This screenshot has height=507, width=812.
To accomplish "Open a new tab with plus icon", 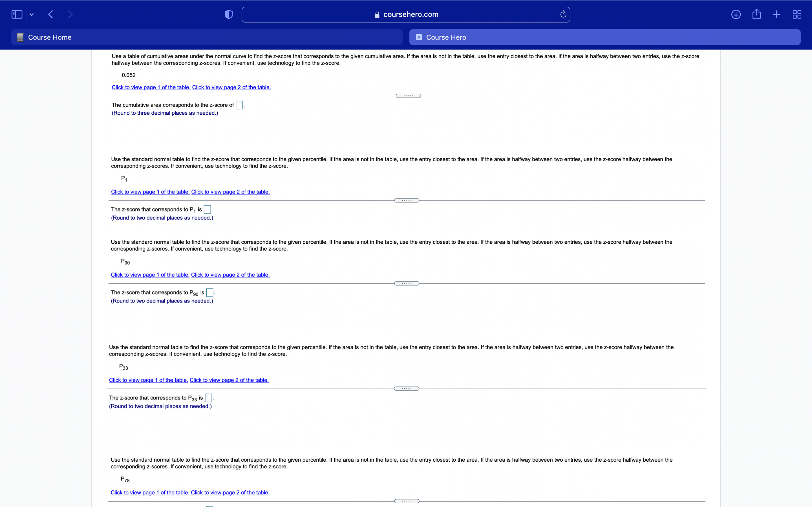I will coord(776,14).
